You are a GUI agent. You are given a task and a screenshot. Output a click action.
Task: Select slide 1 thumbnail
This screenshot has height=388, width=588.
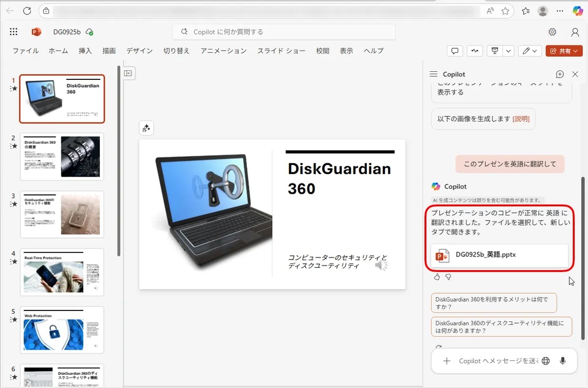click(62, 99)
